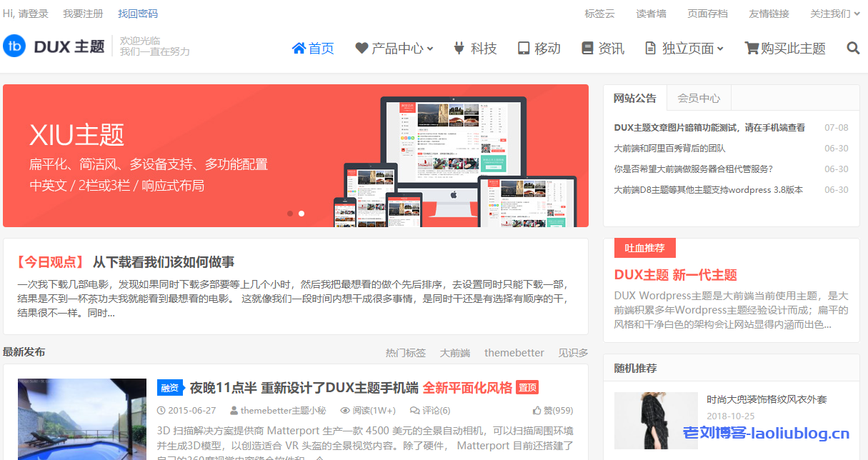
Task: Click the red 吐血推荐 label banner
Action: pos(644,248)
